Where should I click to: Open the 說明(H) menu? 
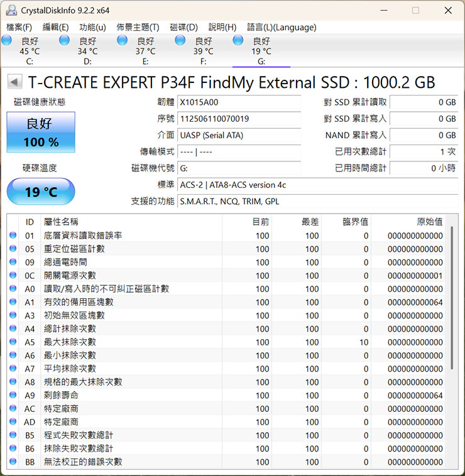(222, 28)
